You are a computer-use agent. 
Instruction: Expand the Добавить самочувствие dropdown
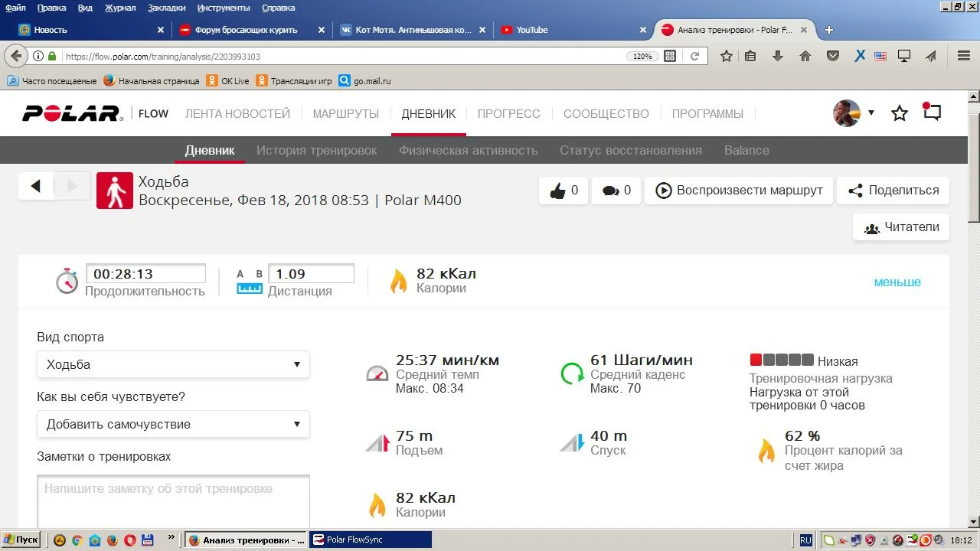173,424
